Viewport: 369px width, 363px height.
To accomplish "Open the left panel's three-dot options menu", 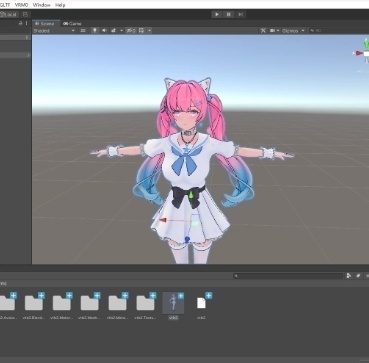I will click(27, 23).
